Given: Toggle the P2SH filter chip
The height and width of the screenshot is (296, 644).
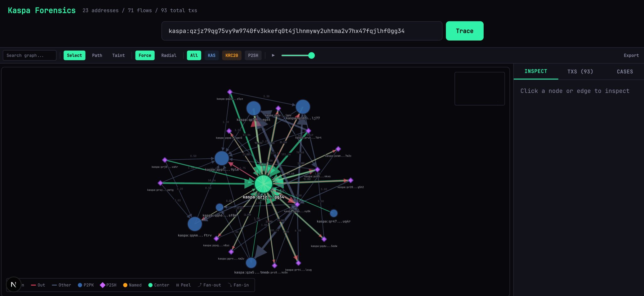Looking at the screenshot, I should coord(253,55).
